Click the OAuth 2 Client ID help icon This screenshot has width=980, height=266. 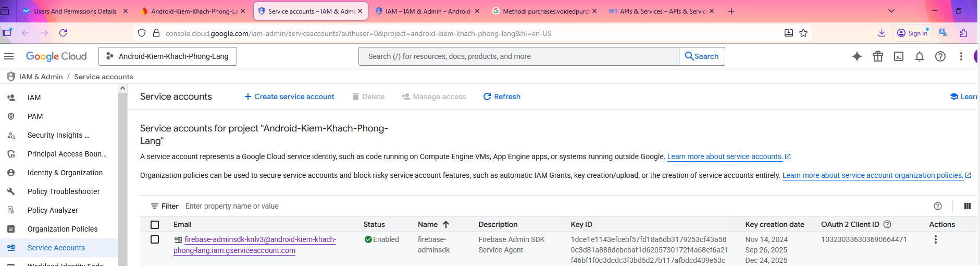click(887, 224)
